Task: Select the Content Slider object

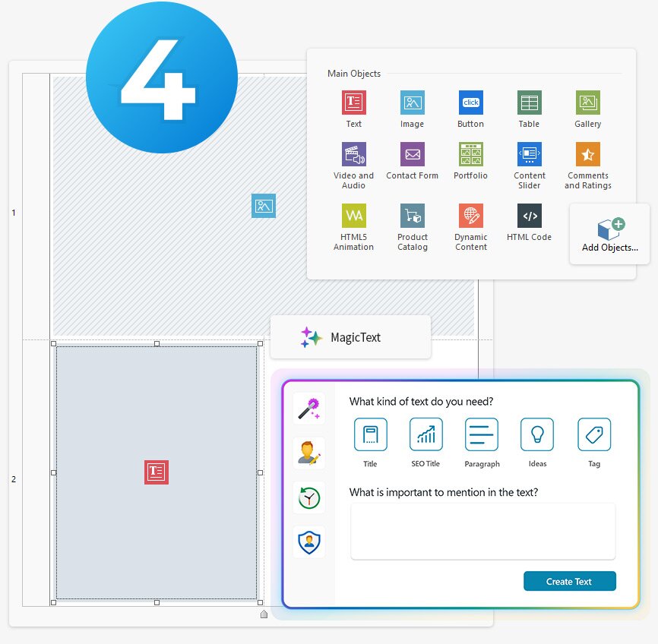Action: (529, 154)
